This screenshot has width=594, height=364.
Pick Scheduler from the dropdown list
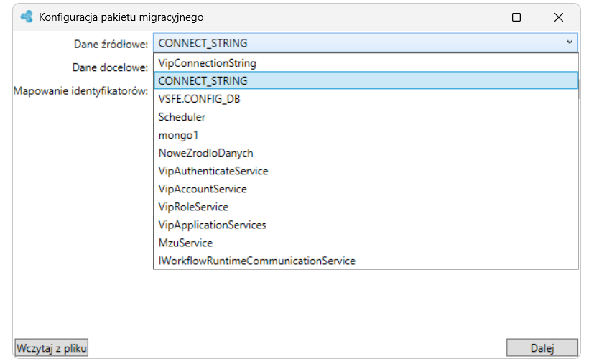[x=366, y=116]
